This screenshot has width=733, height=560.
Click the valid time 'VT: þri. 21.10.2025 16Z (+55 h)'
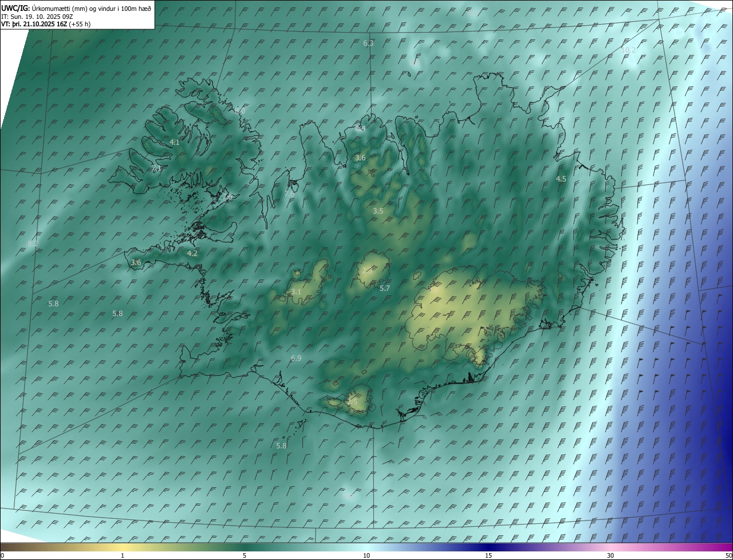(x=46, y=24)
